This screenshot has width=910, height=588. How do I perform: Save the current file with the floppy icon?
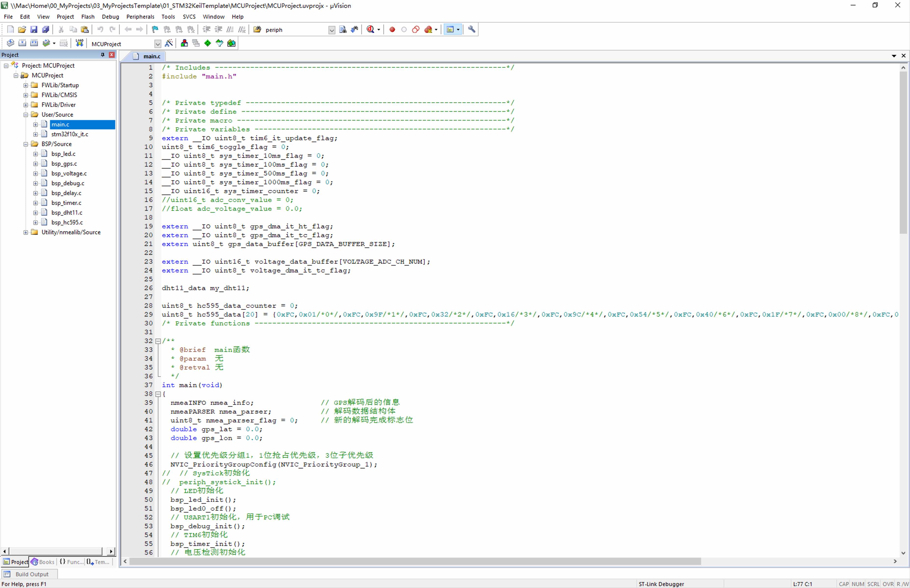tap(34, 29)
